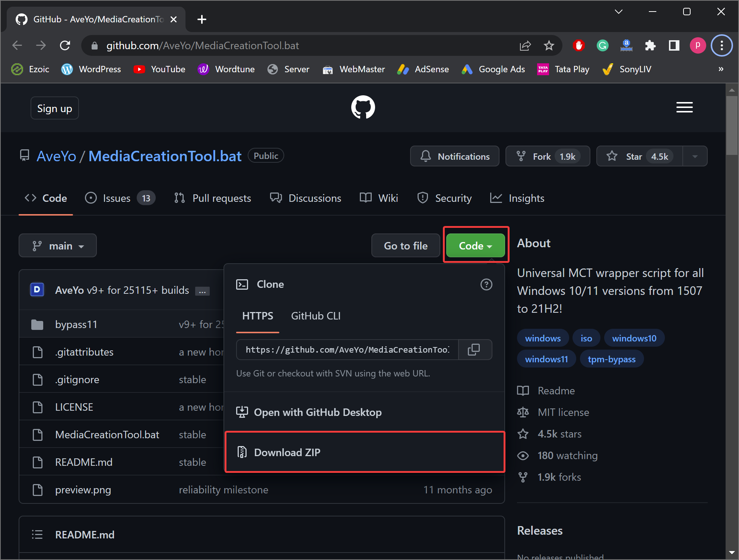Select the HTTPS clone tab
The image size is (739, 560).
(257, 316)
